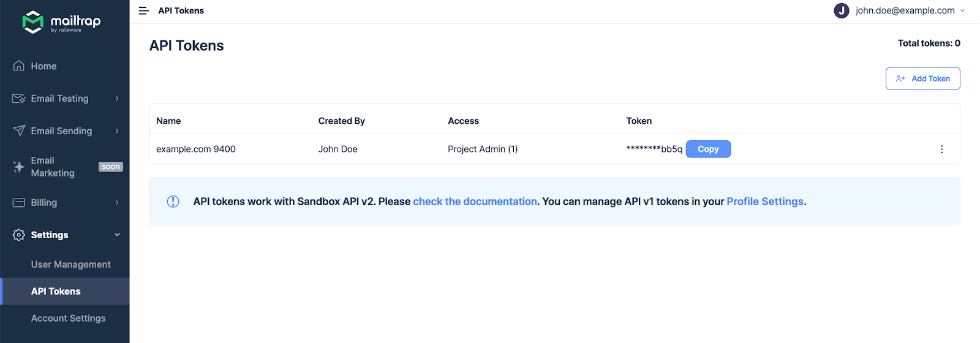Screen dimensions: 980x343
Task: Click the Add Token button
Action: pyautogui.click(x=922, y=78)
